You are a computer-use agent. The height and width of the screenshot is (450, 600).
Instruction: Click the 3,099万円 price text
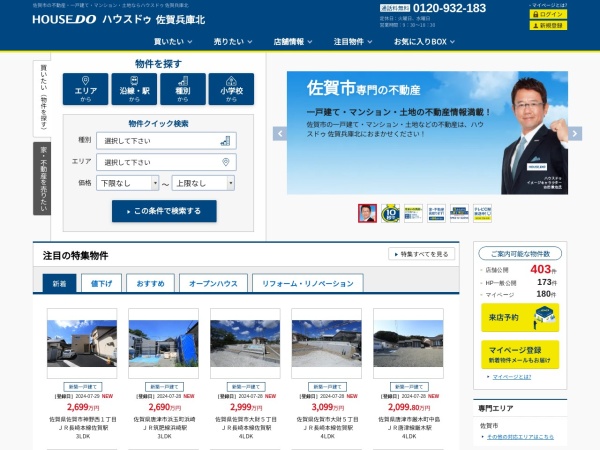coord(328,407)
